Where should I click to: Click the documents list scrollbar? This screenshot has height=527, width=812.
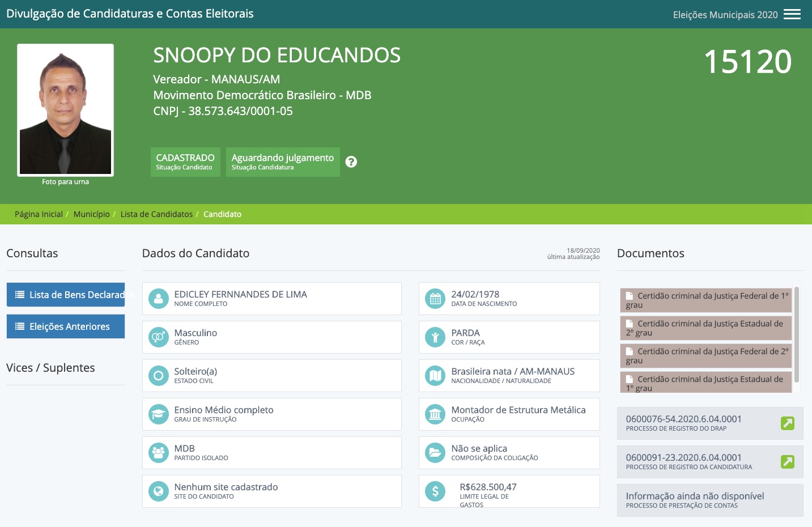coord(796,334)
